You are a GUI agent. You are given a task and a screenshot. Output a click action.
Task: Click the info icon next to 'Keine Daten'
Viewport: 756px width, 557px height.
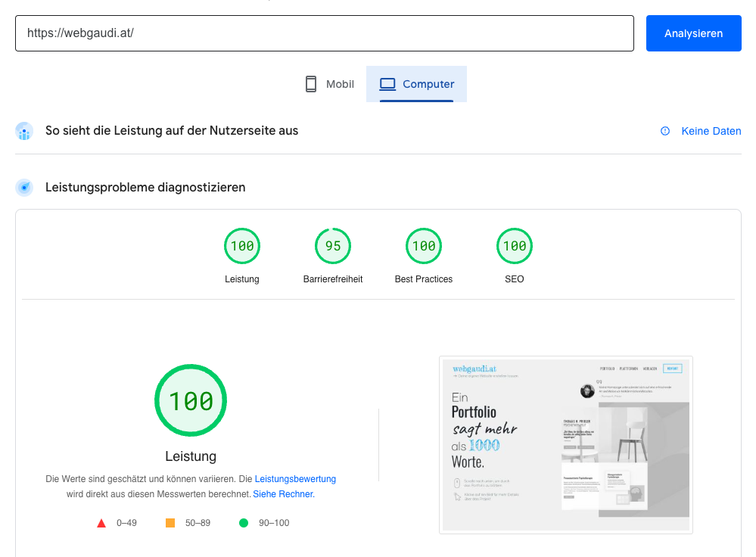pos(664,131)
